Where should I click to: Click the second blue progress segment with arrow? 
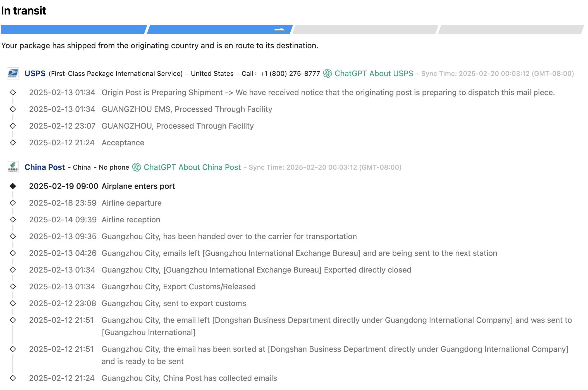pos(220,29)
